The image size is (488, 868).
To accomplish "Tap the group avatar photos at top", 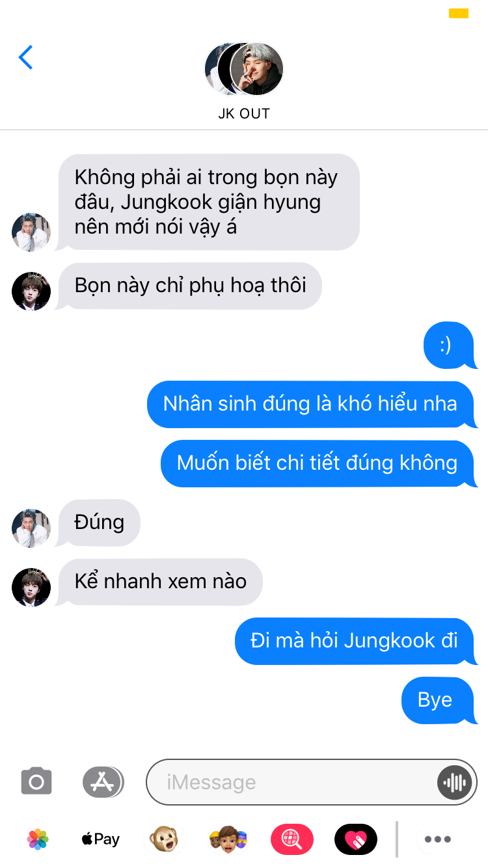I will [244, 69].
